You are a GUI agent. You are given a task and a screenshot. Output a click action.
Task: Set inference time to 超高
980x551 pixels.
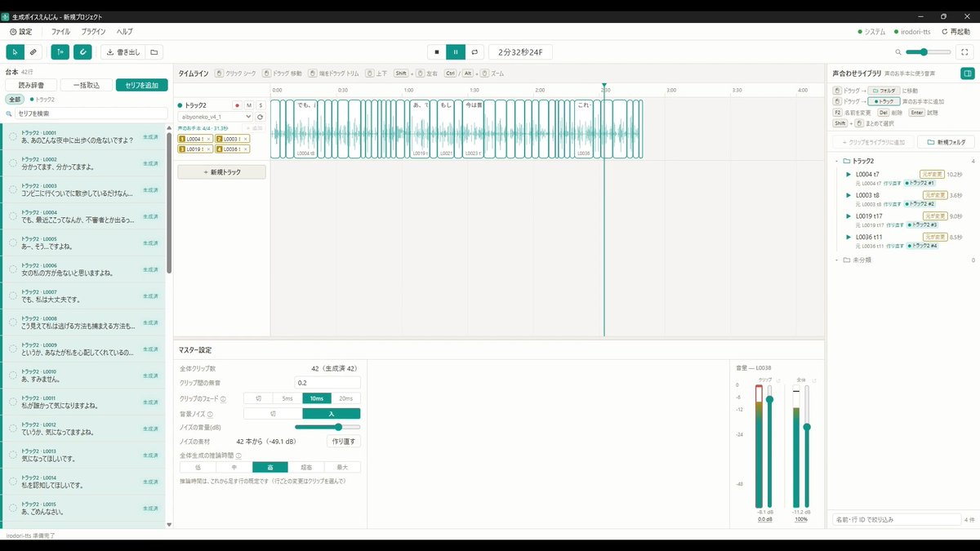[306, 468]
